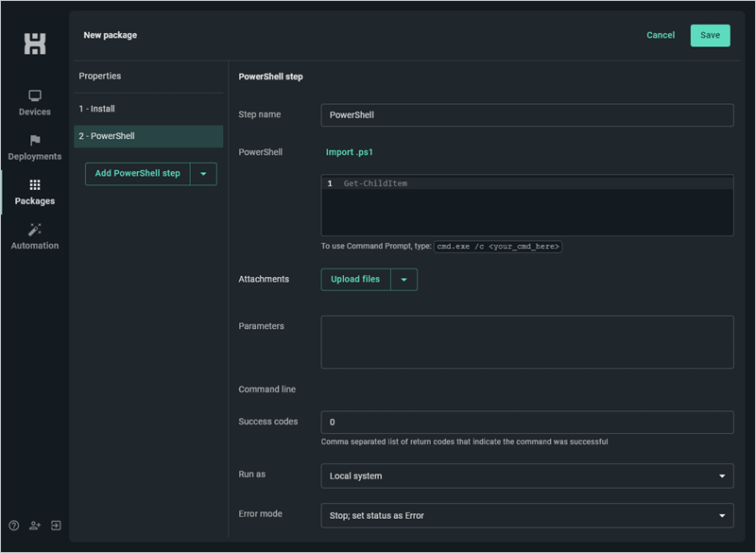756x553 pixels.
Task: Open the Devices monitor icon
Action: (x=35, y=95)
